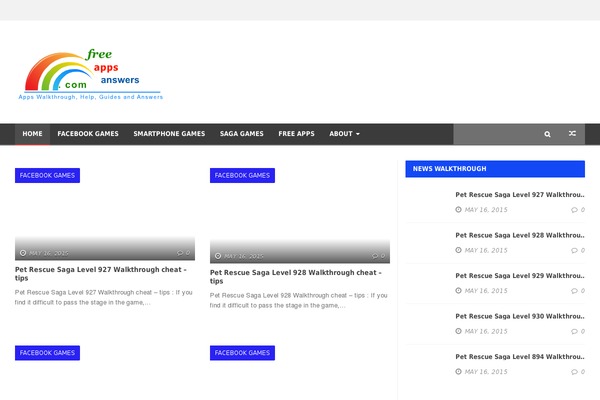Click clock icon on Level 928 main post
The width and height of the screenshot is (600, 400).
(x=218, y=256)
